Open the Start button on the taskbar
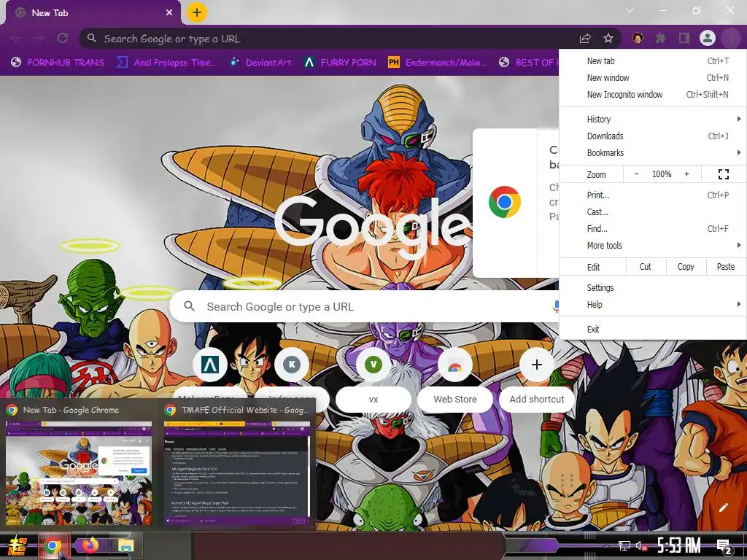 coord(18,545)
